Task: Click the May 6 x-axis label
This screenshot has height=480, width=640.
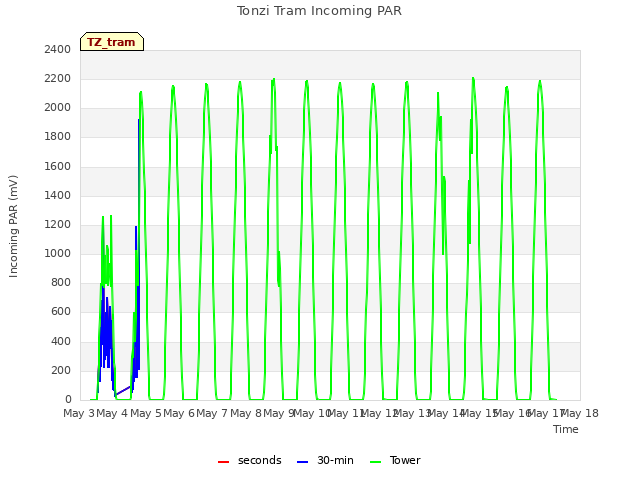Action: click(179, 413)
